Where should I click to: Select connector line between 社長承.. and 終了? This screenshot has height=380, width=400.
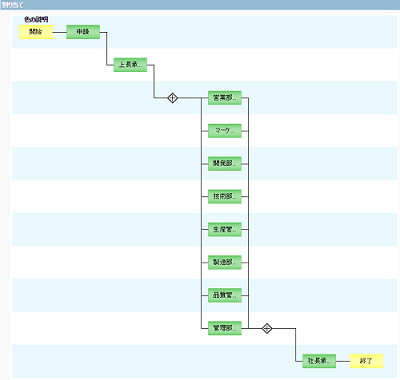tap(343, 361)
